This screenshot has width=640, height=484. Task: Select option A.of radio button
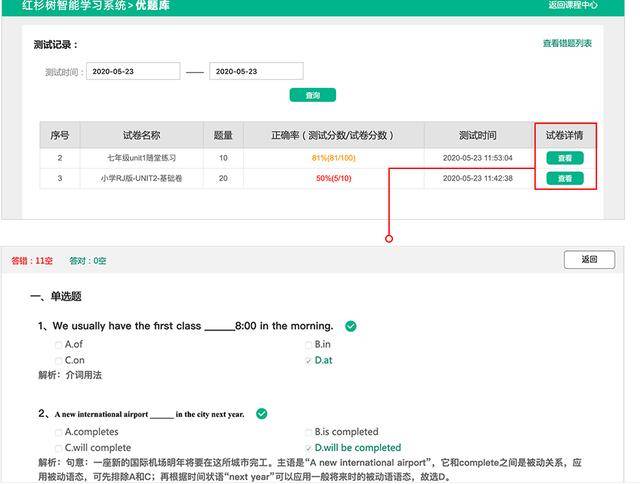(59, 345)
